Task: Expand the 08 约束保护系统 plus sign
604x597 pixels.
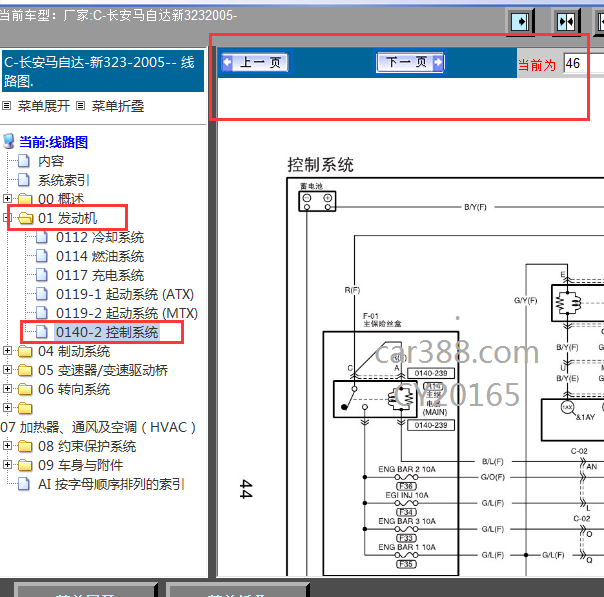Action: coord(7,446)
